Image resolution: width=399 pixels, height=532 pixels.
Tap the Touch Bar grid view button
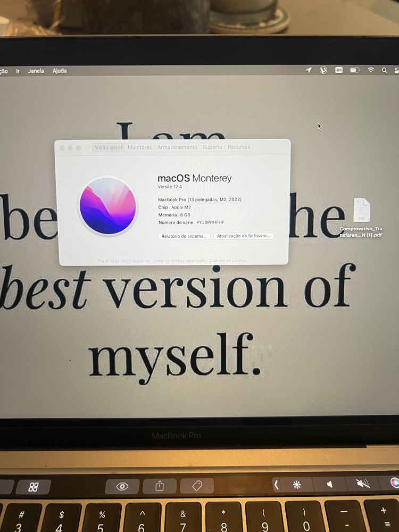click(x=33, y=487)
